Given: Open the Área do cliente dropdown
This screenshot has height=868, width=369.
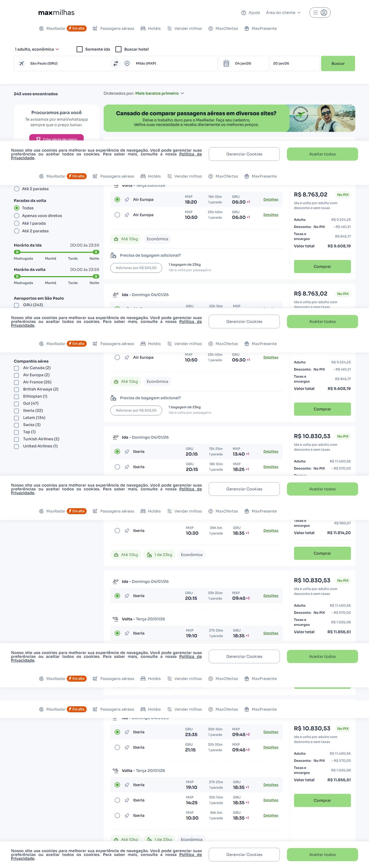Looking at the screenshot, I should (283, 13).
